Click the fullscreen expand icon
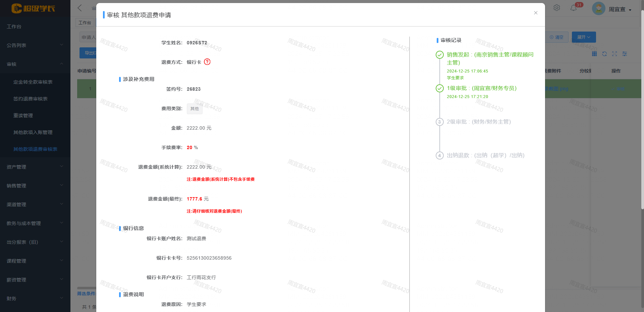 [614, 54]
